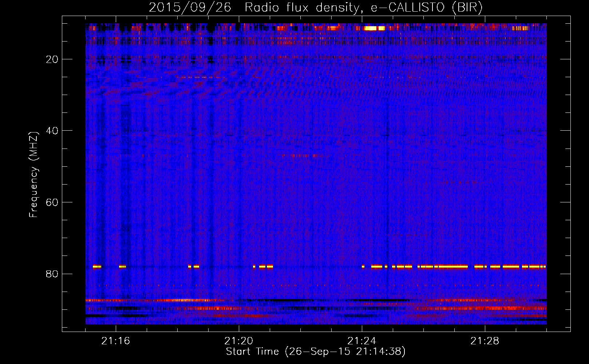Click the date 2015/09/26 in the title
589x364 pixels.
coord(190,8)
